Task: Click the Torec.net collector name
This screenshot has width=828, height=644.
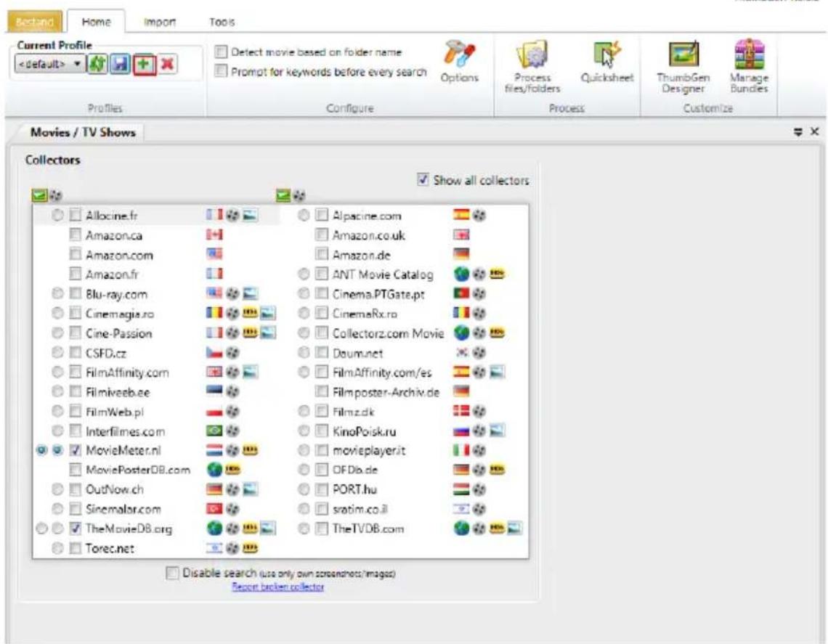Action: tap(110, 548)
